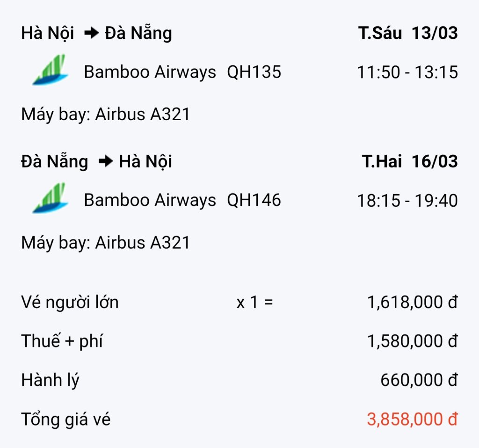
Task: Click the return date T.Hai 16/03
Action: 410,161
